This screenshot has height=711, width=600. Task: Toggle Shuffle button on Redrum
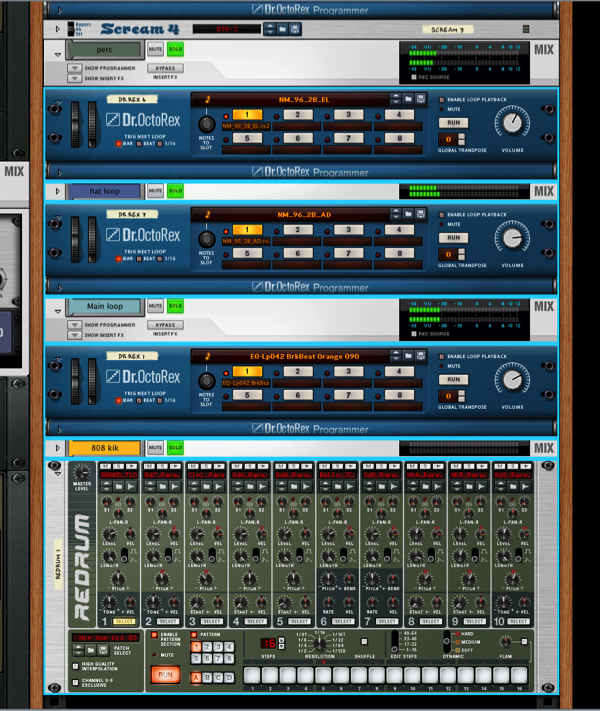click(364, 642)
